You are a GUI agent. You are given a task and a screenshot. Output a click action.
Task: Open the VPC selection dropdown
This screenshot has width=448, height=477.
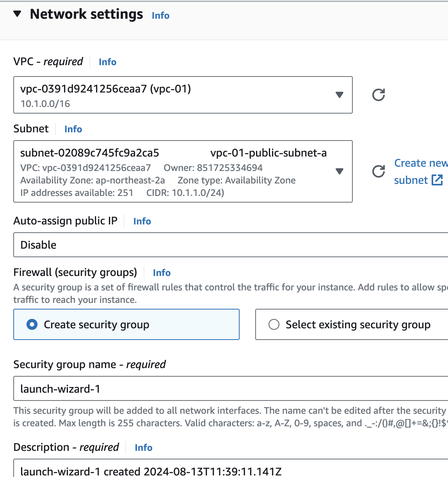[183, 95]
